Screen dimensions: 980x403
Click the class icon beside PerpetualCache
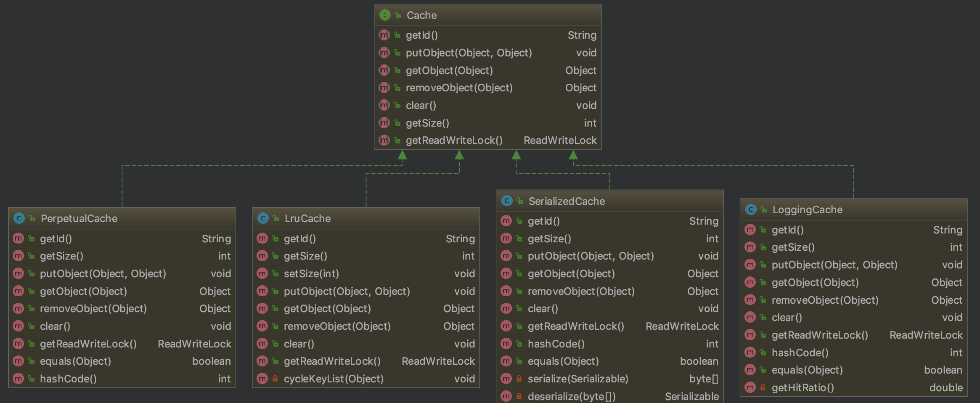(19, 218)
